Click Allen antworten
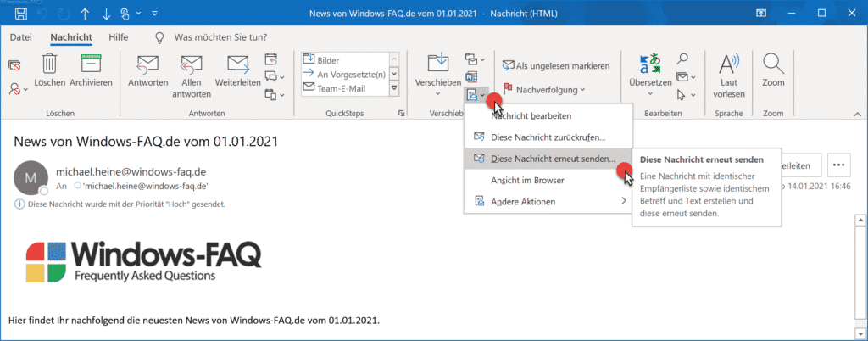The image size is (868, 341). (x=192, y=76)
